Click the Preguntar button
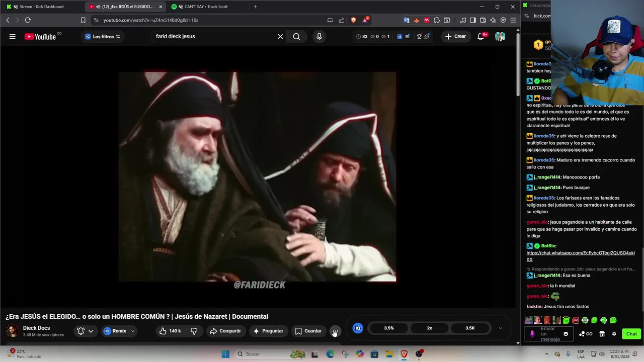 click(x=268, y=331)
